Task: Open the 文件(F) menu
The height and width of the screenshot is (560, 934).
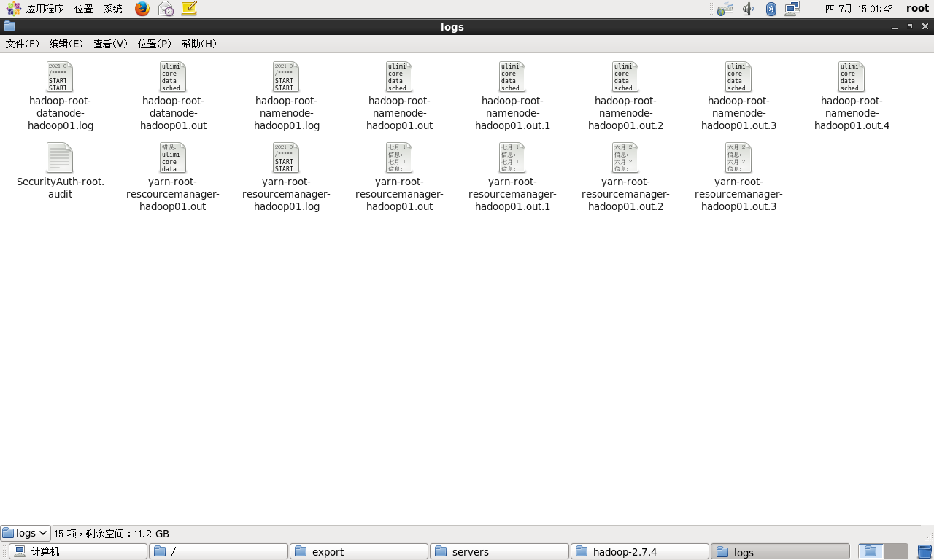Action: 23,44
